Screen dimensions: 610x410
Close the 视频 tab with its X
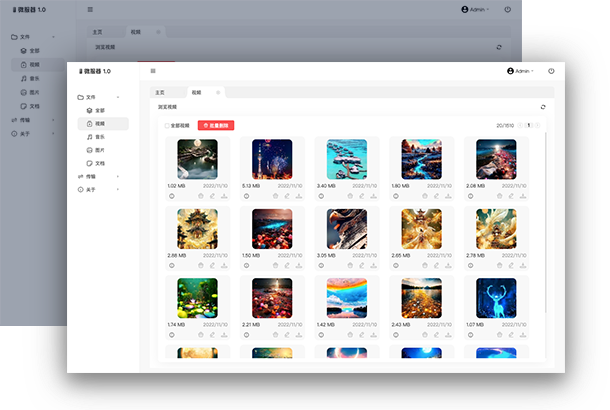click(x=218, y=92)
